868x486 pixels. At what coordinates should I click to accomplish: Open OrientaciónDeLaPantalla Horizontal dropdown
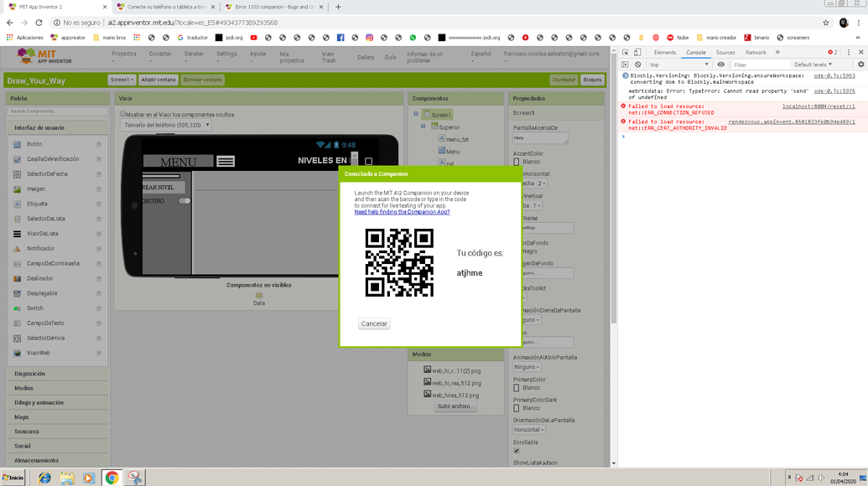pyautogui.click(x=528, y=430)
